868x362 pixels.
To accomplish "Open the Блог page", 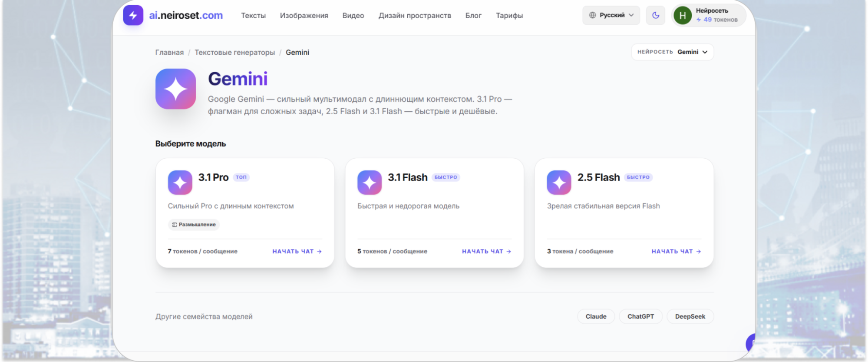I will pyautogui.click(x=473, y=16).
